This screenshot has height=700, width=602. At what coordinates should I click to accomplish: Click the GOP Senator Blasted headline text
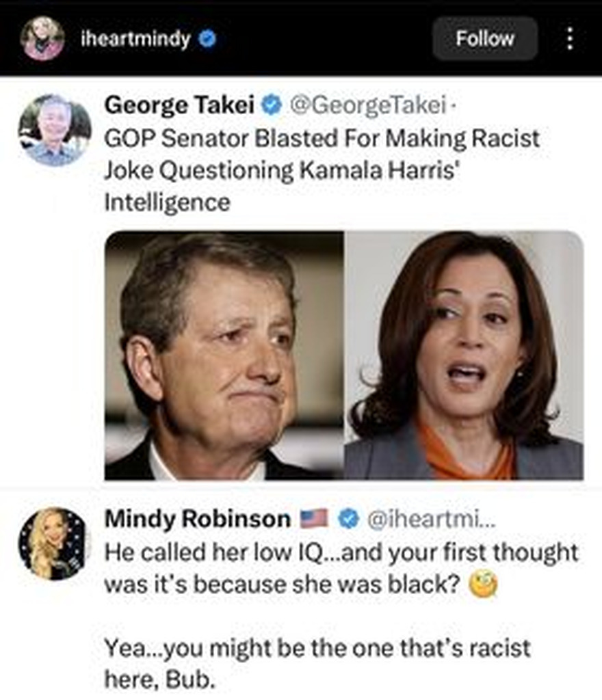click(x=322, y=170)
